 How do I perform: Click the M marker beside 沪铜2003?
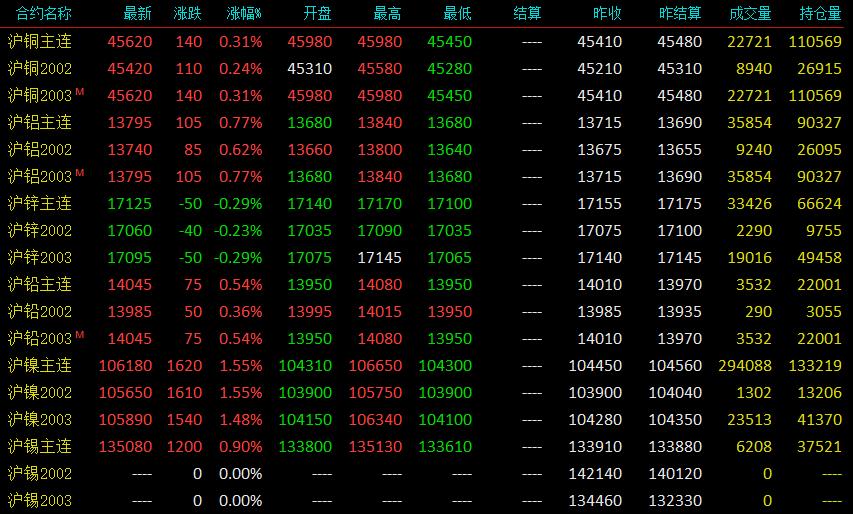tap(80, 91)
